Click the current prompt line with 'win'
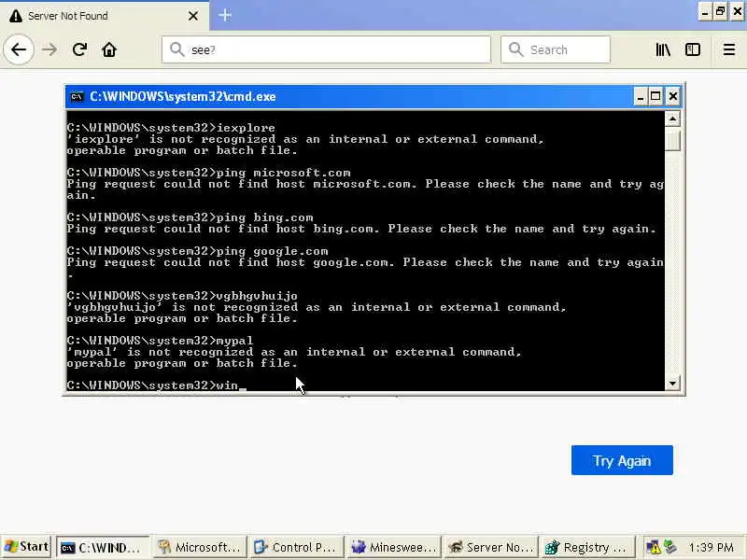The height and width of the screenshot is (560, 747). (x=157, y=385)
